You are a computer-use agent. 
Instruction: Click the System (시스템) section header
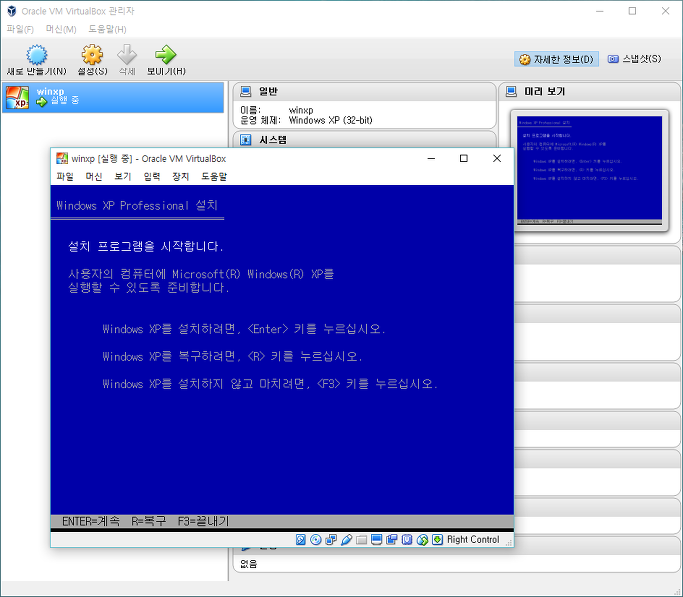click(x=365, y=140)
